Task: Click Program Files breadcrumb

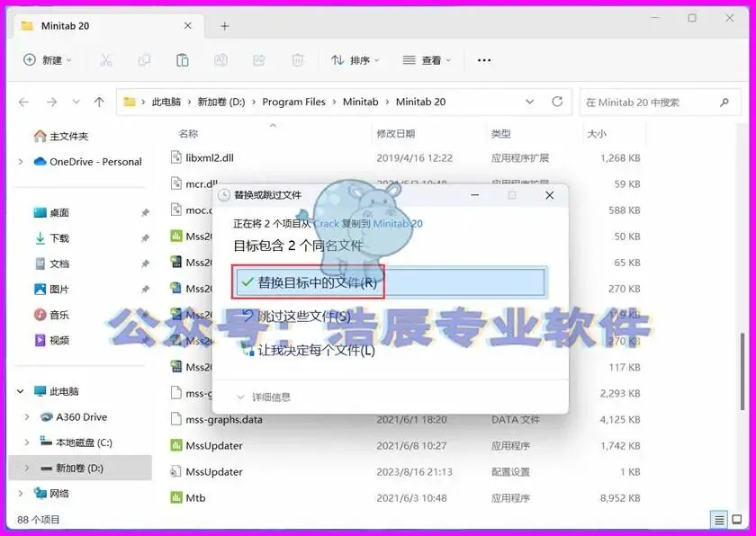Action: [293, 103]
